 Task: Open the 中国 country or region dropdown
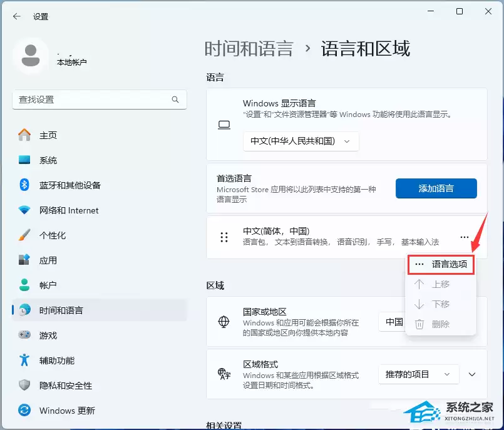392,322
